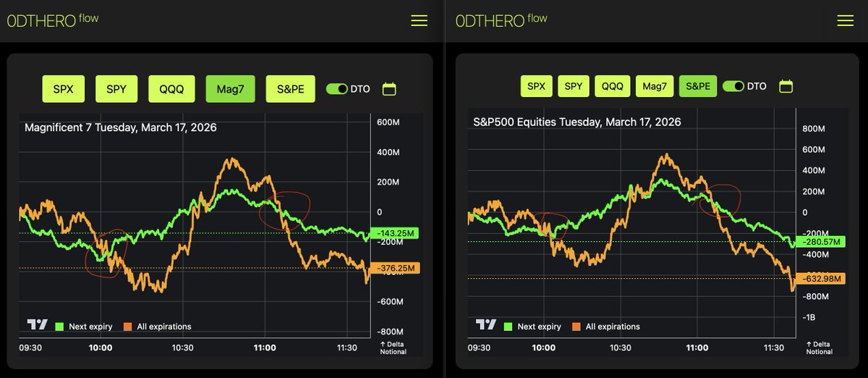
Task: Click Delta Notional axis label on Mag7 chart
Action: 393,348
